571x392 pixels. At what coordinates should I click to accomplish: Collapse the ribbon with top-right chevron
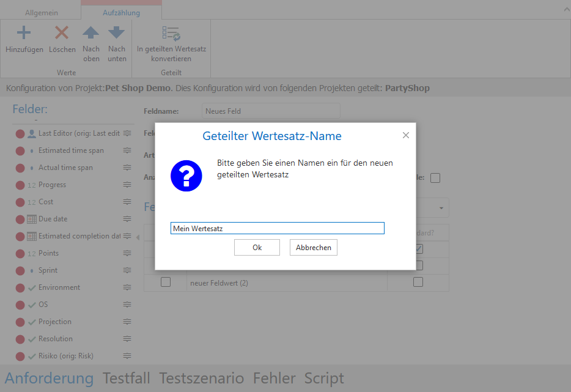[x=565, y=9]
